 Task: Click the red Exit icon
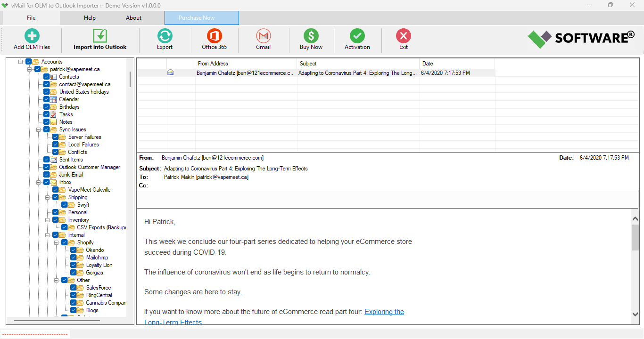[x=404, y=36]
